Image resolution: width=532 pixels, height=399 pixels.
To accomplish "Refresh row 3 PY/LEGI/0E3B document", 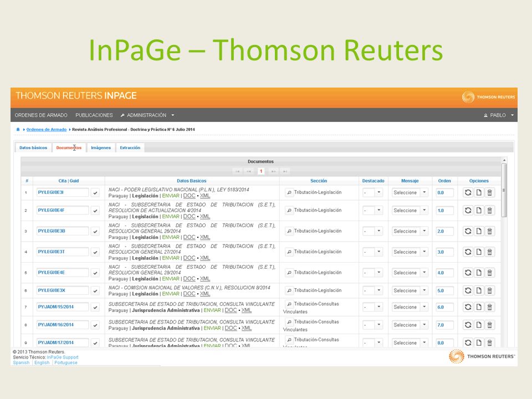I will click(x=468, y=231).
